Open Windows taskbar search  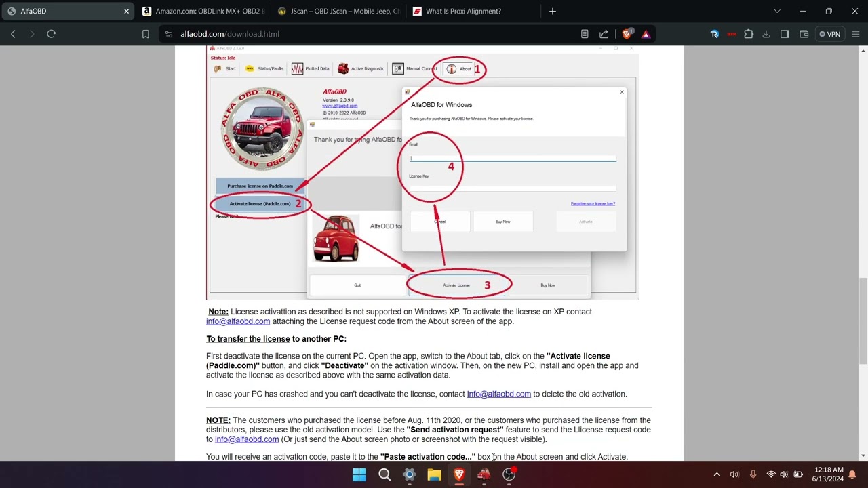point(384,474)
